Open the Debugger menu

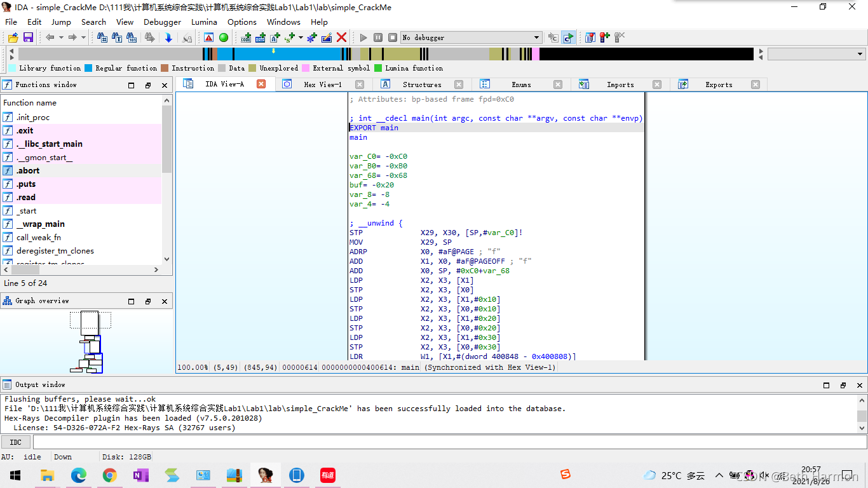pyautogui.click(x=162, y=22)
